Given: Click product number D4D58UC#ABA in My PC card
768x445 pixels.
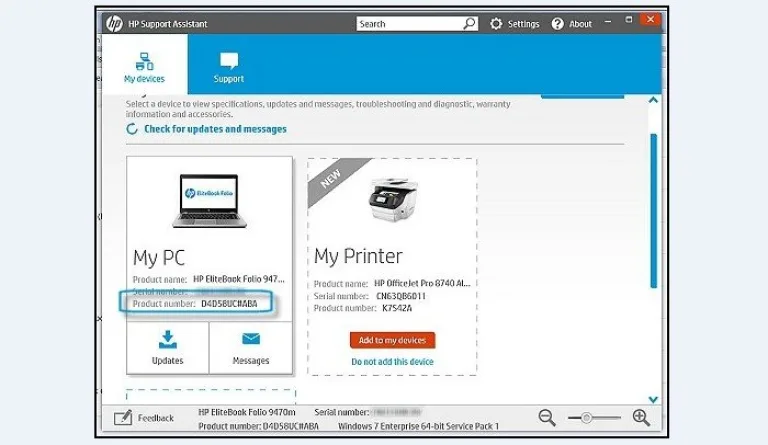Looking at the screenshot, I should click(x=229, y=304).
